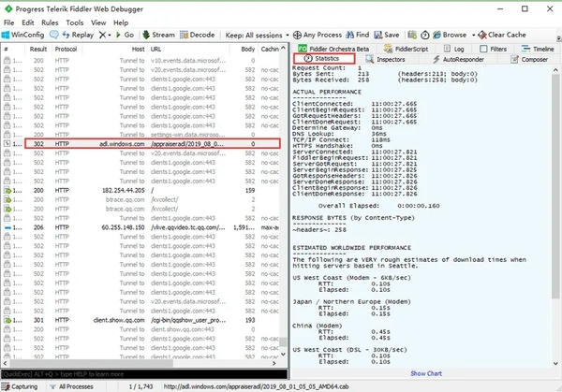Viewport: 562px width, 392px height.
Task: Click the camera screenshot icon
Action: (412, 35)
